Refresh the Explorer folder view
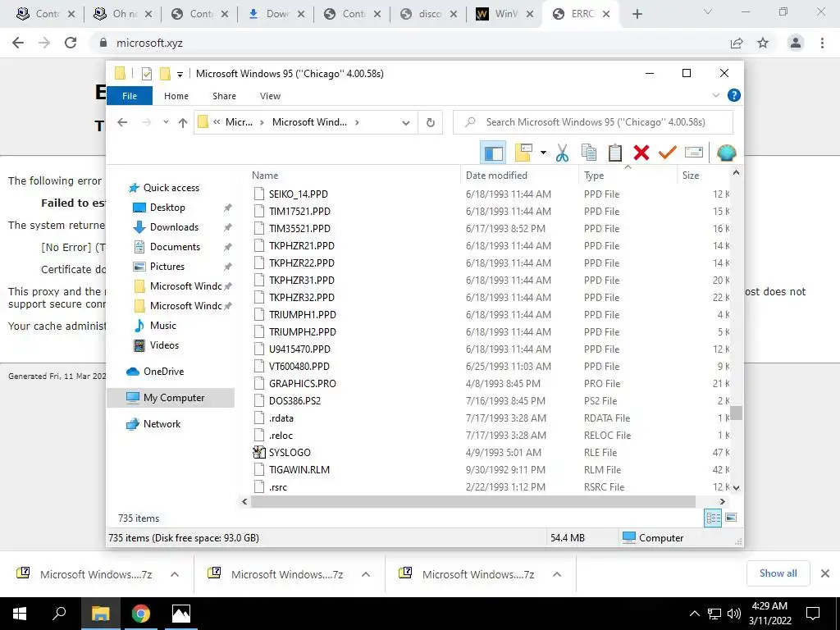840x630 pixels. [430, 123]
